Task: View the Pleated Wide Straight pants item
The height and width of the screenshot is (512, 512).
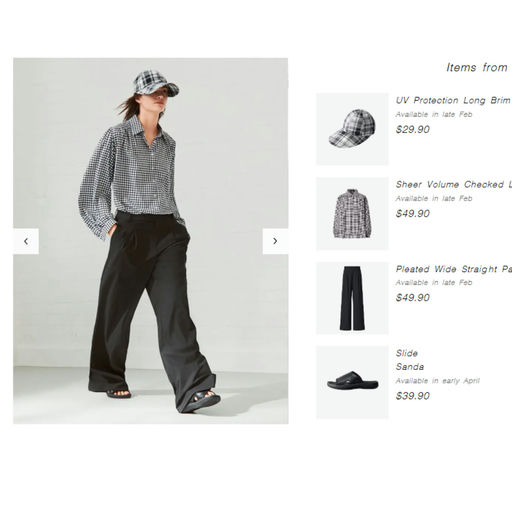Action: (x=453, y=269)
